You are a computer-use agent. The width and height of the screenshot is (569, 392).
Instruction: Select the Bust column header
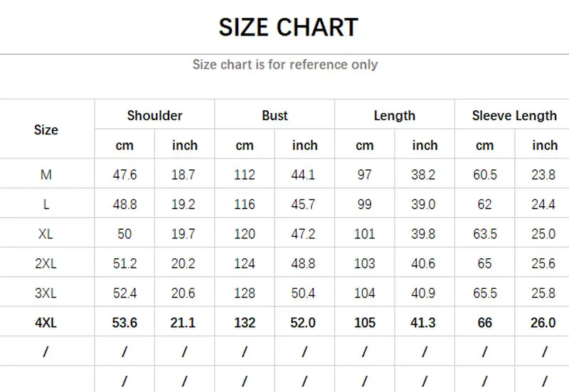[275, 115]
